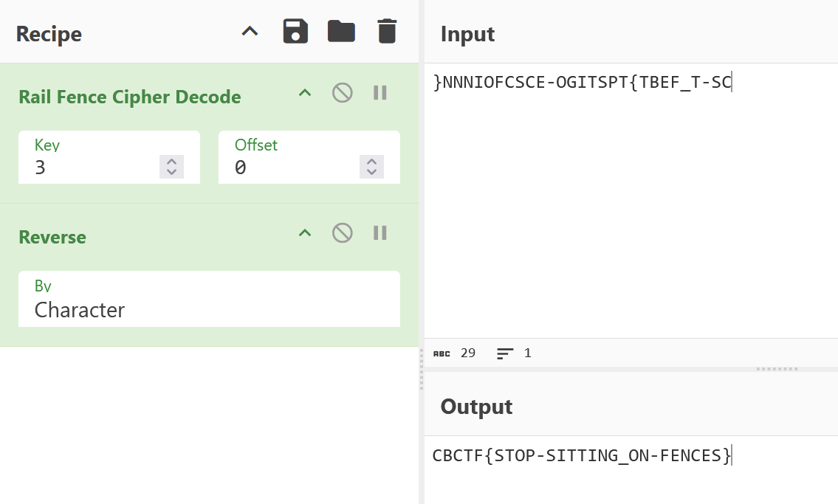Save the current recipe
This screenshot has height=504, width=838.
[295, 31]
